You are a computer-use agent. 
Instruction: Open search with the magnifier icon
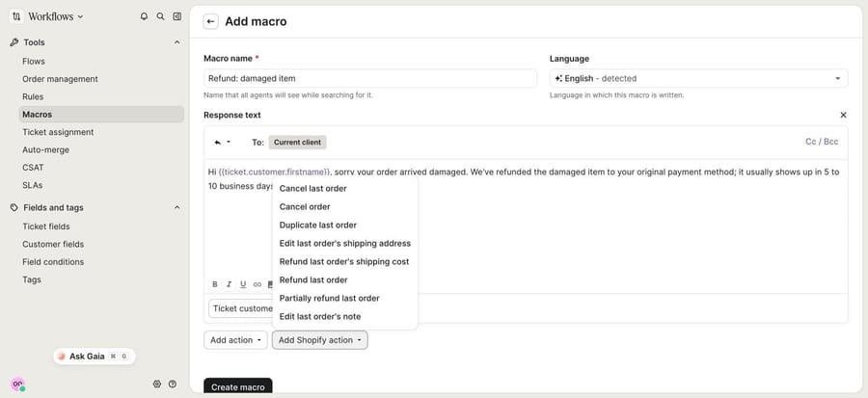(x=160, y=16)
